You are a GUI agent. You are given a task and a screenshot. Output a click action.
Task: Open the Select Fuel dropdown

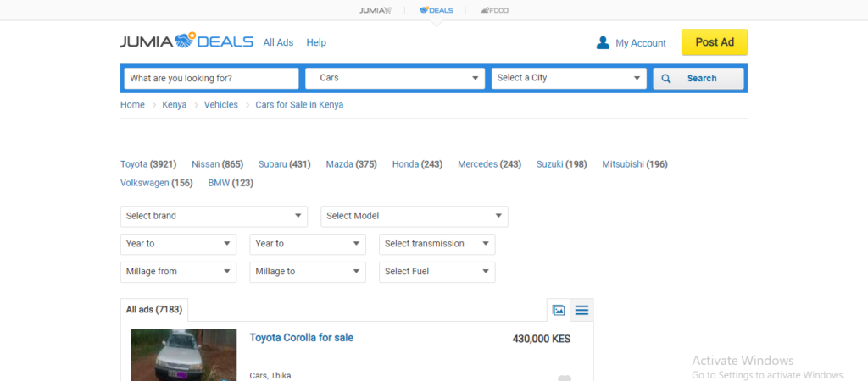(x=437, y=272)
